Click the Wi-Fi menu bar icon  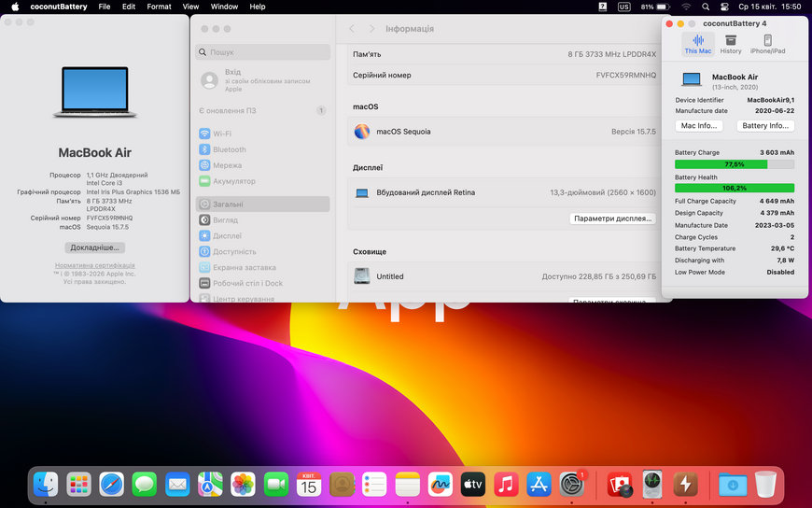tap(686, 7)
